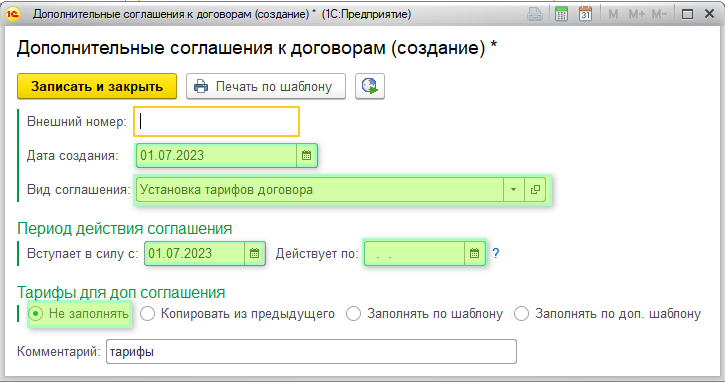Choose Заполнять по шаблону radio button
Viewport: 725px width, 383px height.
[x=424, y=314]
